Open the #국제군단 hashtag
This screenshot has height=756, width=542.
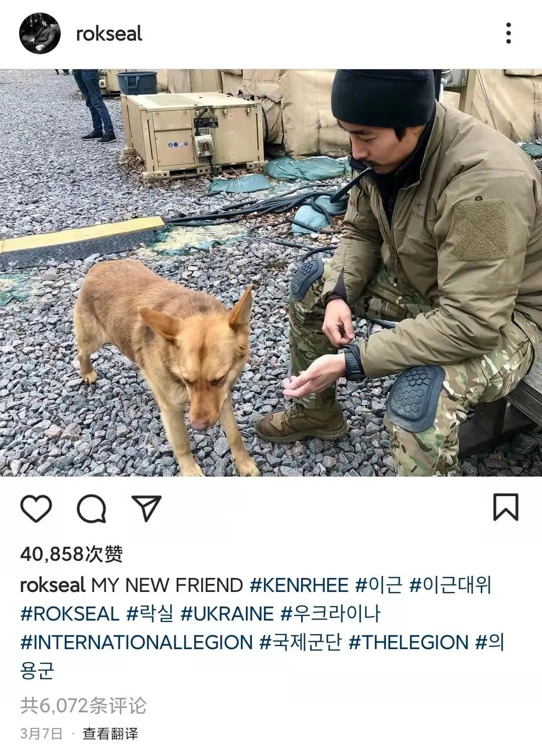(301, 643)
